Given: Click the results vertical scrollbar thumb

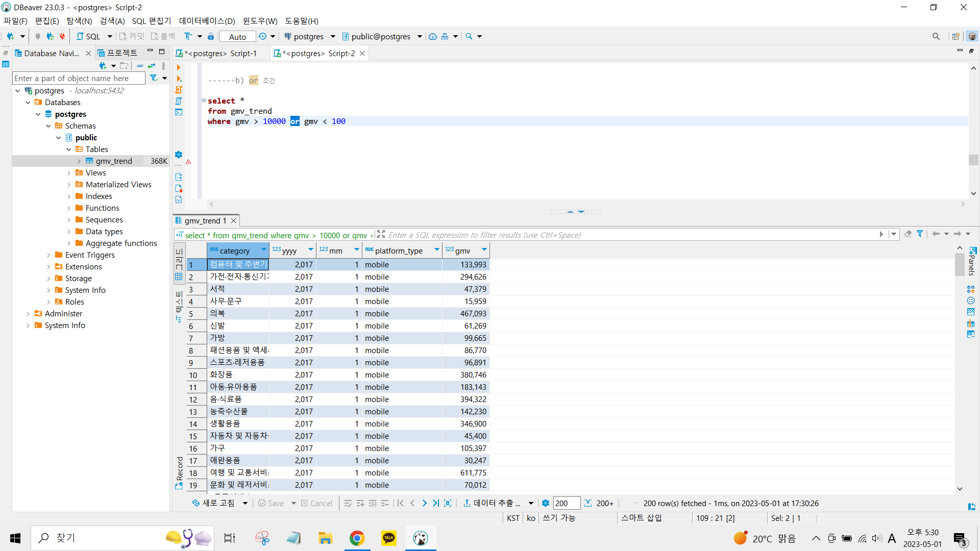Looking at the screenshot, I should [x=960, y=263].
